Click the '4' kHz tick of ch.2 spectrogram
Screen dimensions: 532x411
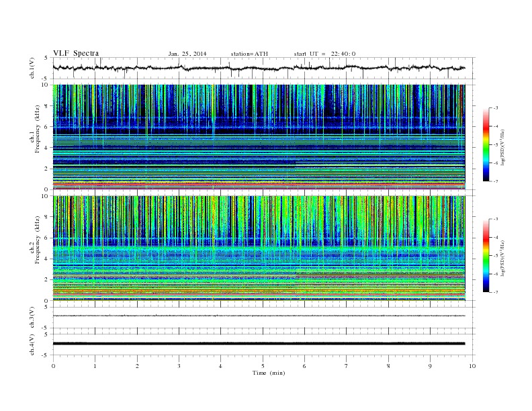(x=47, y=259)
